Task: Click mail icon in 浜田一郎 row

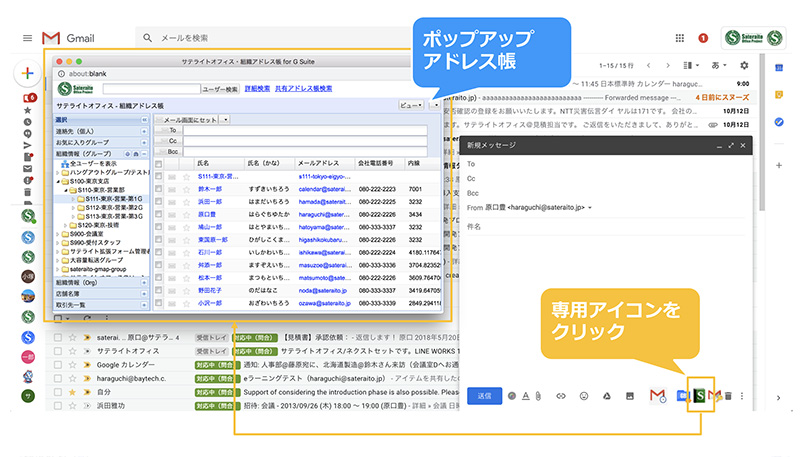Action: tap(172, 202)
